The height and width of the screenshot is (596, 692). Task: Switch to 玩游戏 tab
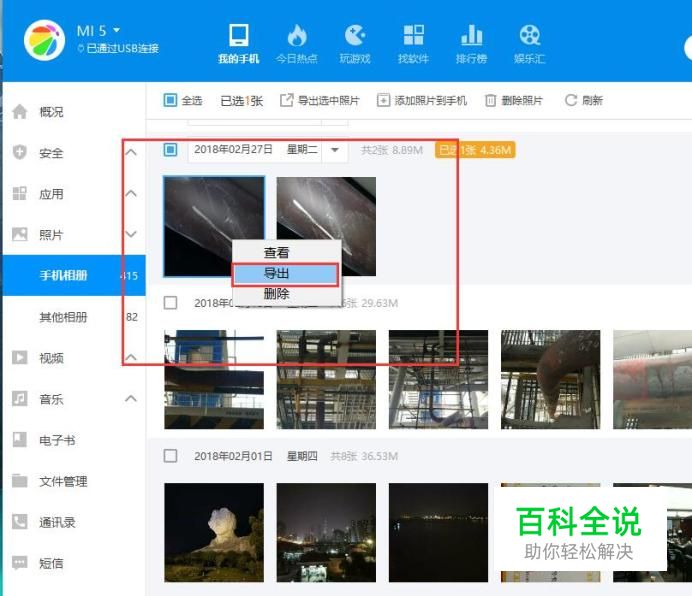click(355, 44)
